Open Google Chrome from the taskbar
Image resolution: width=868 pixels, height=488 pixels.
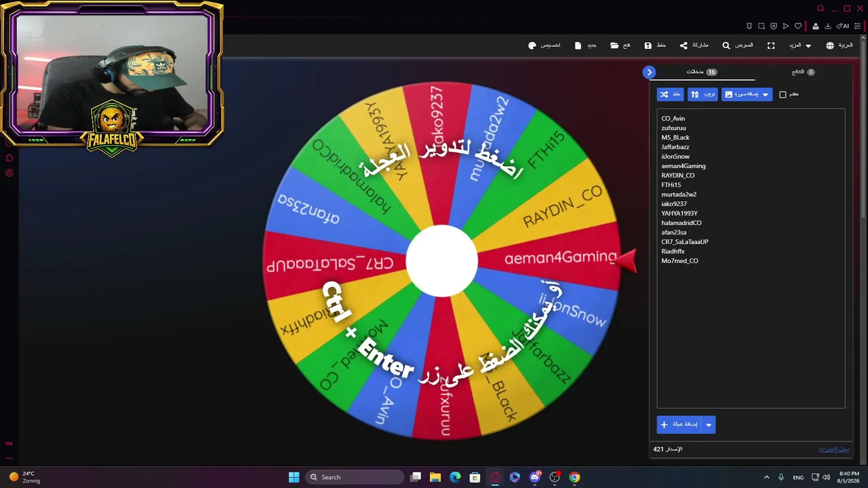[574, 477]
